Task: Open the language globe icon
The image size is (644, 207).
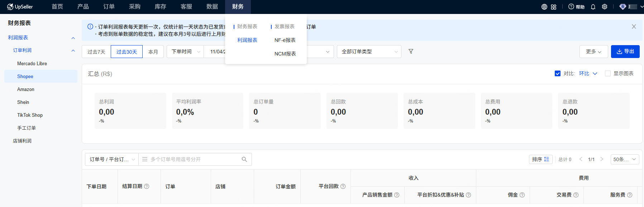Action: pyautogui.click(x=544, y=7)
